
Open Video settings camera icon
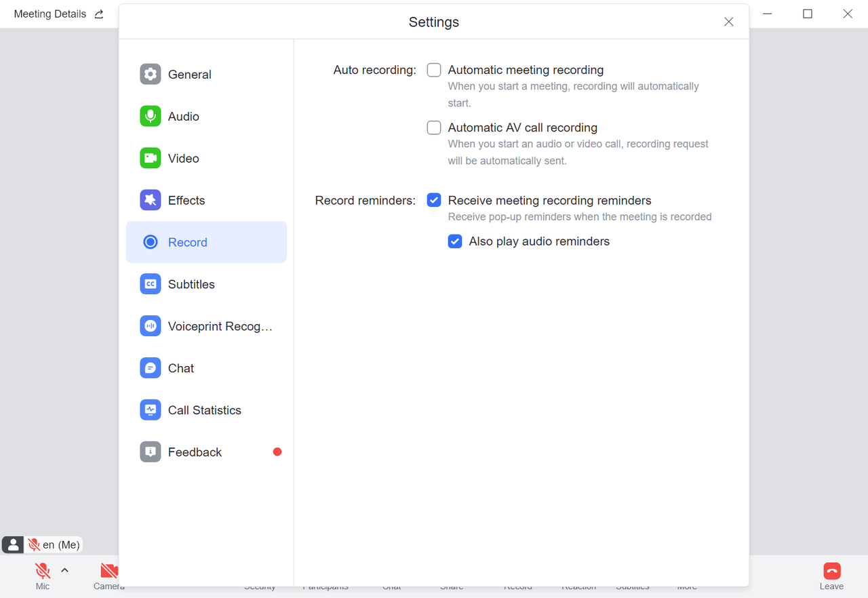[151, 159]
